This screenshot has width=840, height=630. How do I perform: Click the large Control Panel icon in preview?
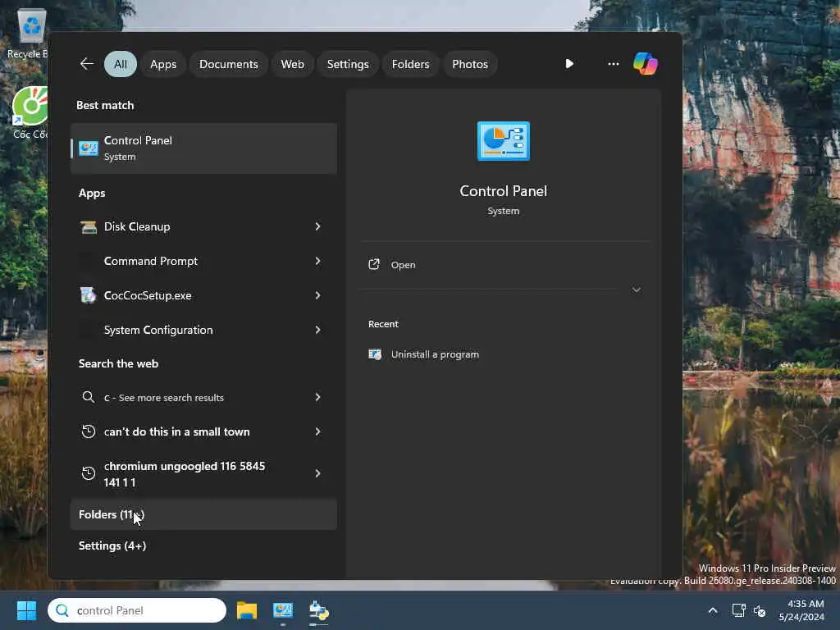tap(504, 141)
